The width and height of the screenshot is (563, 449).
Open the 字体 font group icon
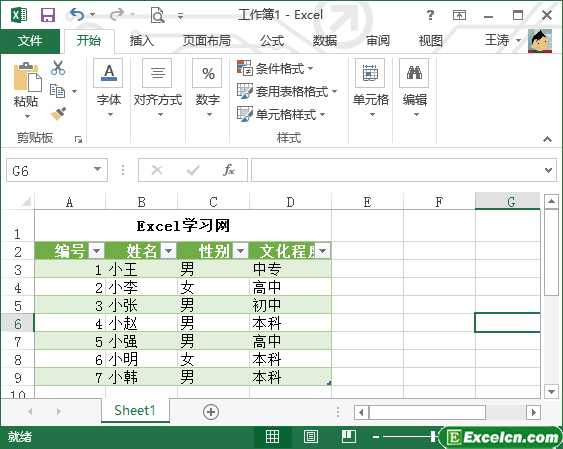pyautogui.click(x=108, y=73)
